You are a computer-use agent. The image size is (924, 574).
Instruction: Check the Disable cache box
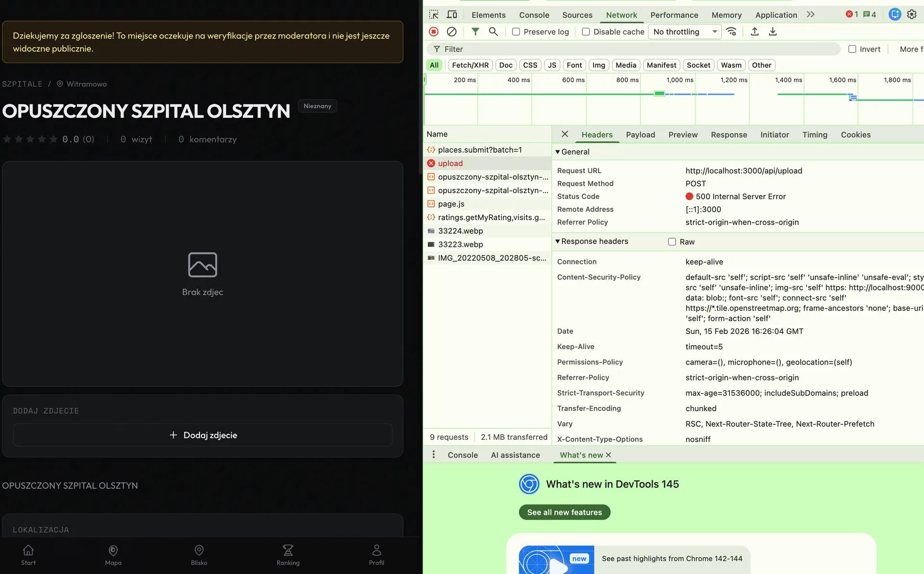coord(586,32)
